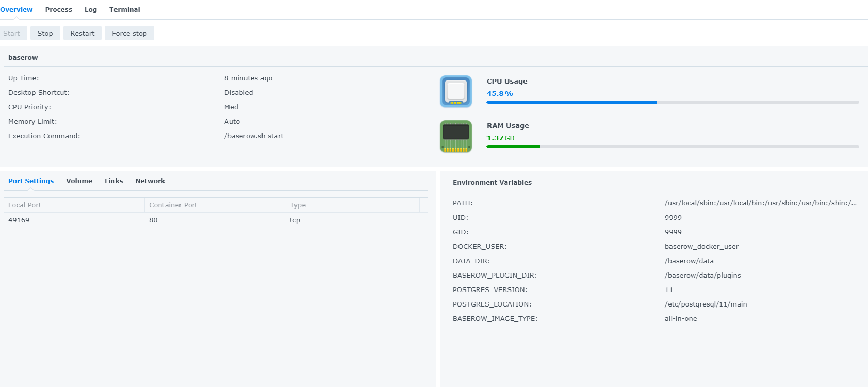The image size is (868, 387).
Task: Force stop the container
Action: click(129, 33)
